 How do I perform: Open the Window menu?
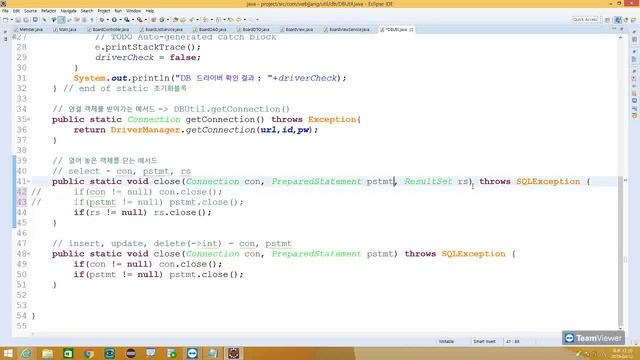point(133,11)
